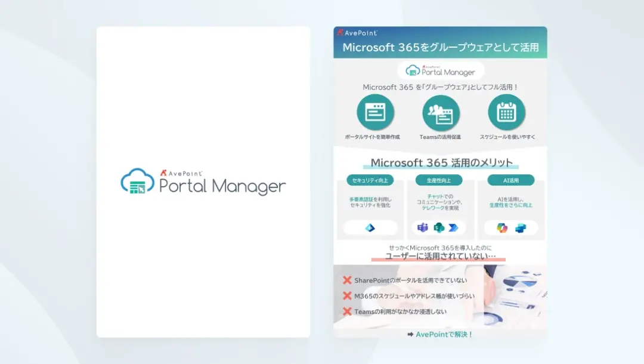Click the small AvePoint logo above the large Portal Manager wordmark
Viewport: 644px width, 364px height.
coord(181,173)
